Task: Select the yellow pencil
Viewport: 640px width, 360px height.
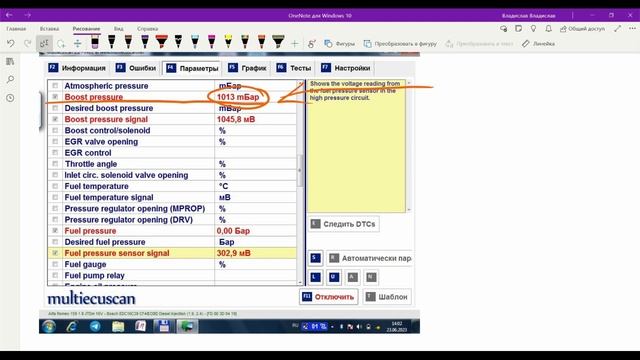Action: [x=228, y=42]
